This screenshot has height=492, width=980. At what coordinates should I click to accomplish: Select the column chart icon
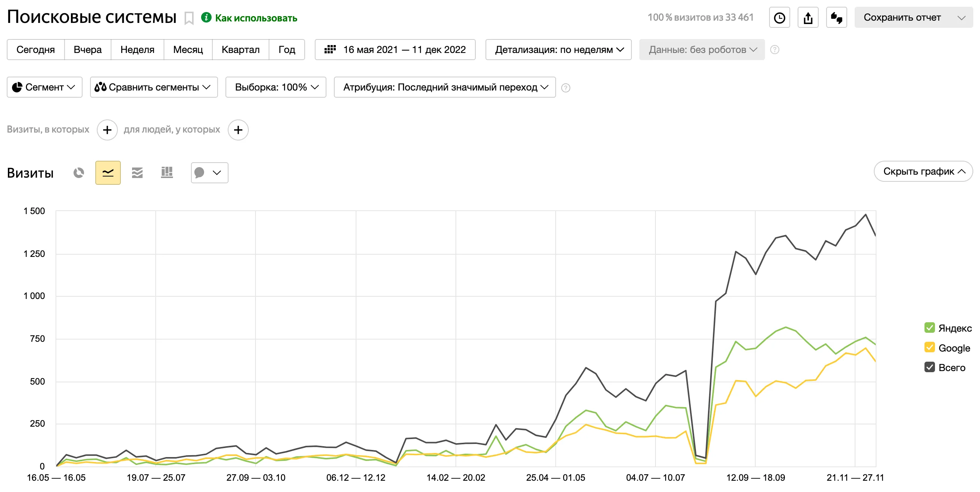tap(167, 173)
